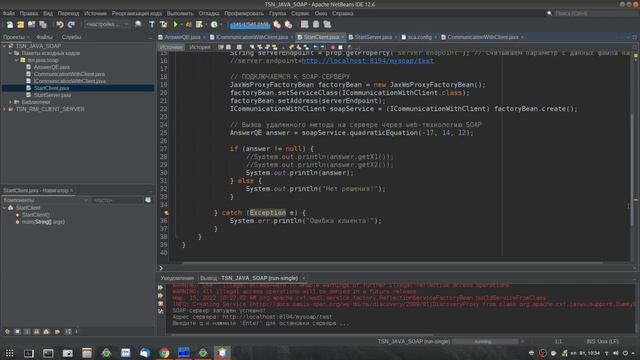640x360 pixels.
Task: Click the hint bulb on line 35
Action: click(x=166, y=213)
